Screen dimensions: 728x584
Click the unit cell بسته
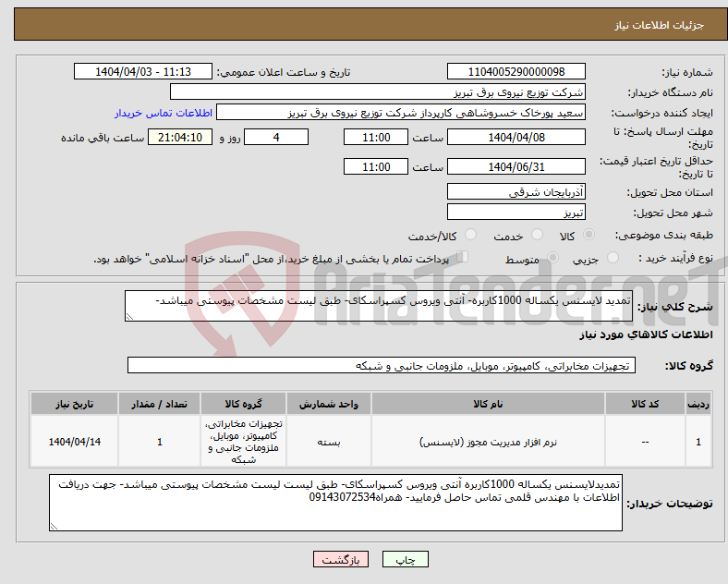(329, 442)
